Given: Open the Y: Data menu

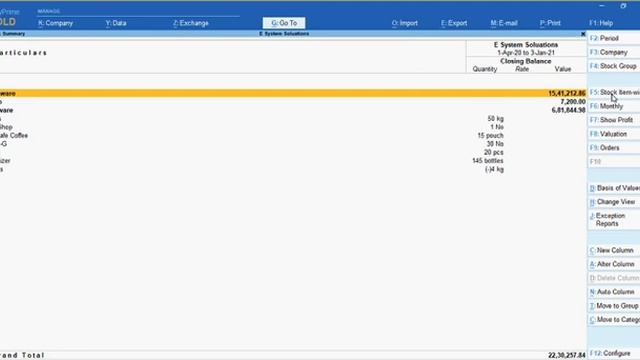Looking at the screenshot, I should (x=116, y=23).
